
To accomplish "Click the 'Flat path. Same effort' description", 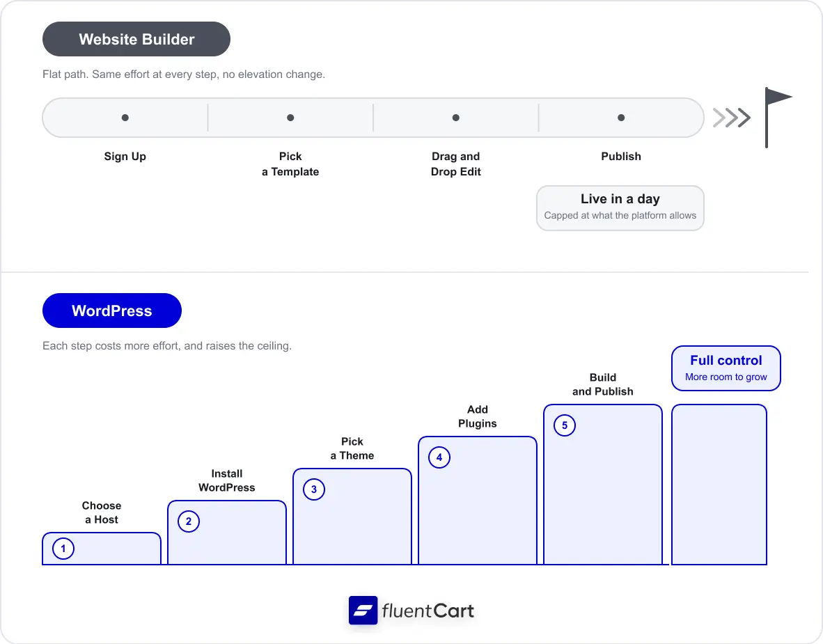I will (184, 74).
